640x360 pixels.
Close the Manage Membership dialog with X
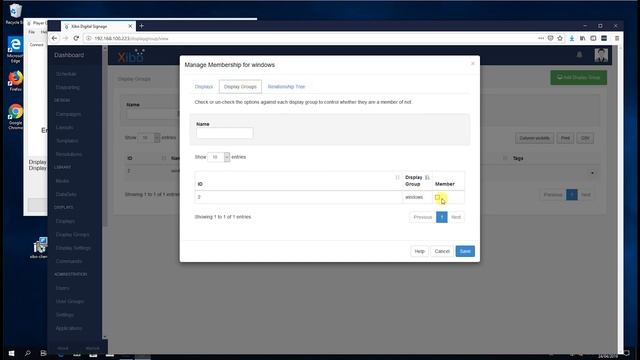[473, 64]
